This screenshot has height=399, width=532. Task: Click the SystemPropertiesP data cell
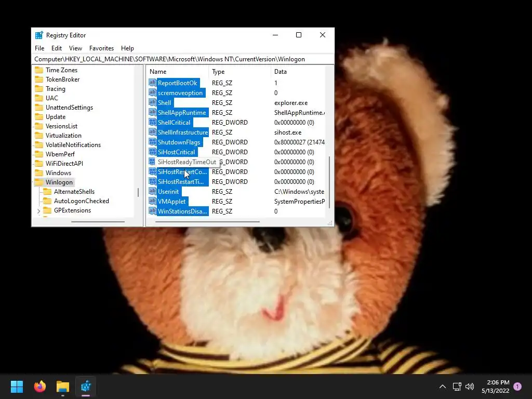[299, 201]
